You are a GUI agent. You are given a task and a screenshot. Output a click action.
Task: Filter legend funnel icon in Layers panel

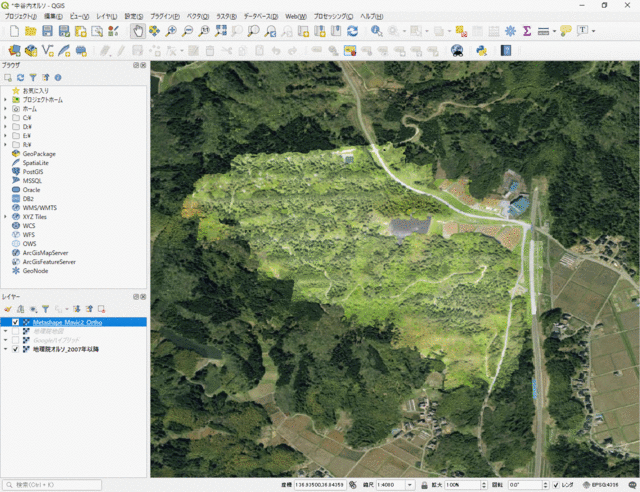tap(45, 309)
